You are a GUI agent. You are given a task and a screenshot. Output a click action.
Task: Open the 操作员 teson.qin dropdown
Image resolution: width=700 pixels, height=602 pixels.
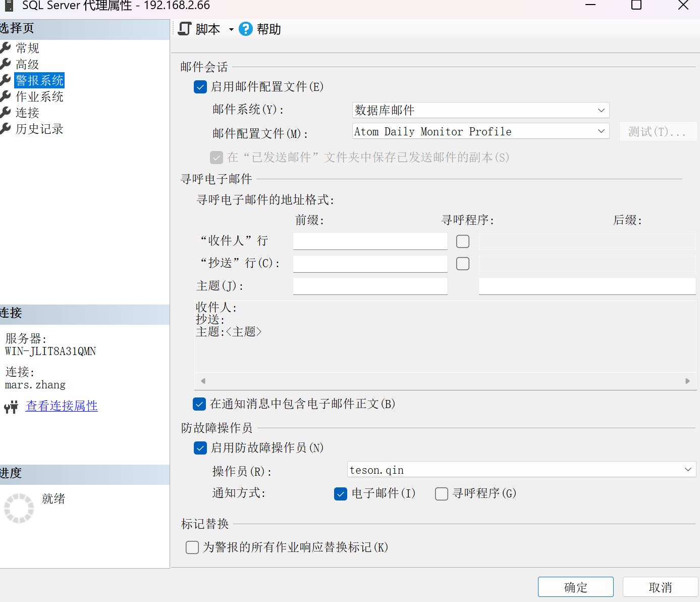pyautogui.click(x=522, y=470)
